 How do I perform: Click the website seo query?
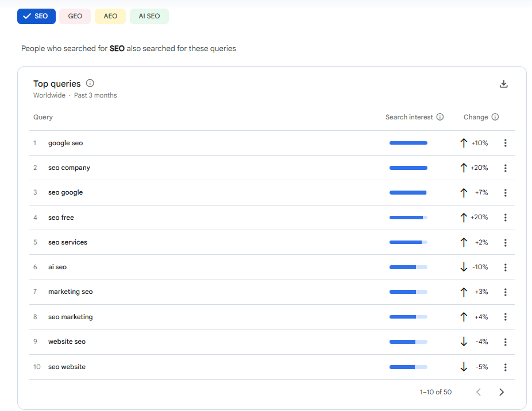tap(67, 342)
